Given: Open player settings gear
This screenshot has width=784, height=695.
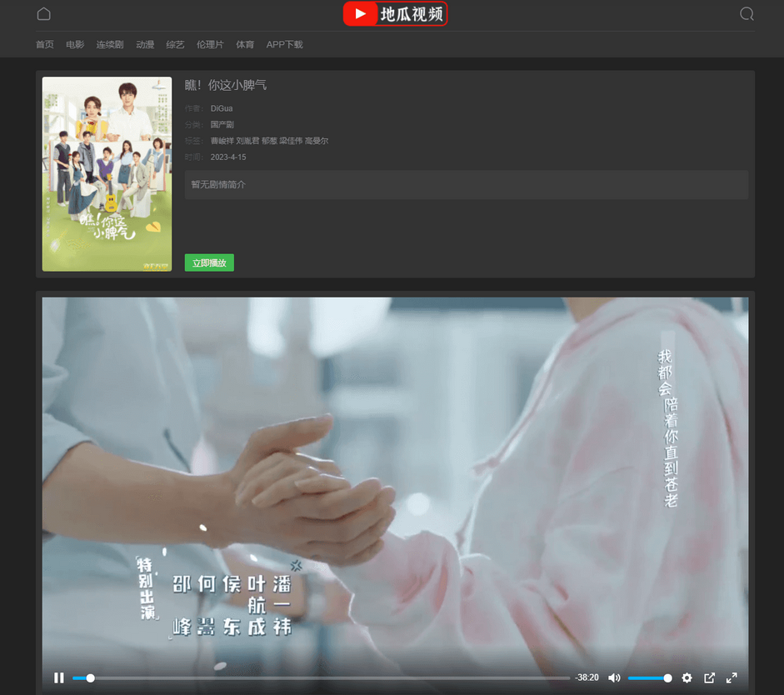Looking at the screenshot, I should pos(687,677).
